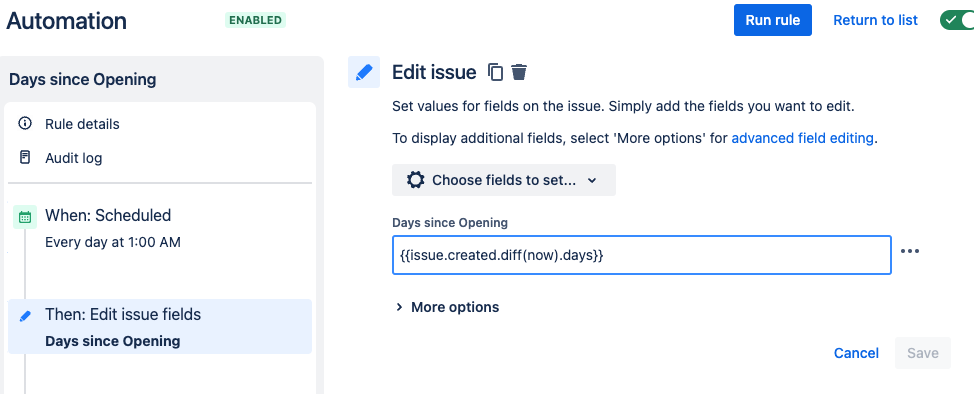Screen dimensions: 974x394
Task: Open the Choose fields to set dropdown
Action: 504,180
